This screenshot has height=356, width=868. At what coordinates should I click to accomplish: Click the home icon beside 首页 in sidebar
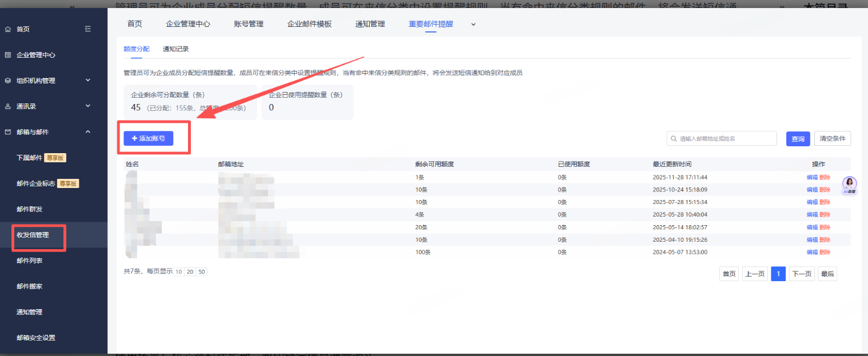click(x=7, y=29)
